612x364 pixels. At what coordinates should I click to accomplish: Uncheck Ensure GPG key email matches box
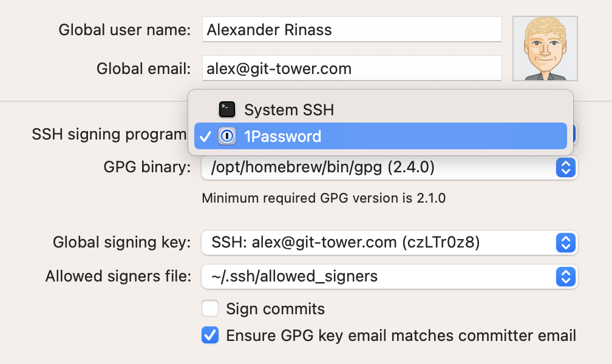(210, 335)
